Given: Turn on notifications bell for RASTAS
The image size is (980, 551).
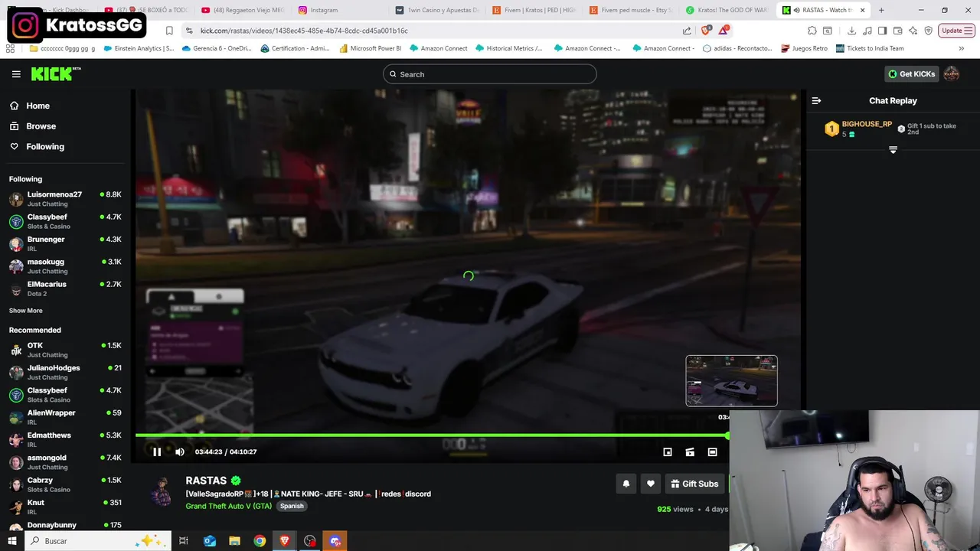Looking at the screenshot, I should [626, 484].
